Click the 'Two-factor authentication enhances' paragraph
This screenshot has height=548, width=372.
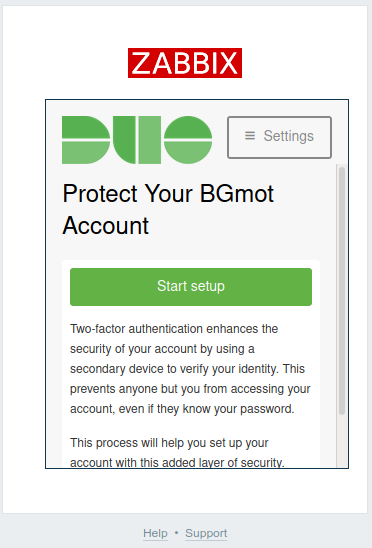point(190,369)
